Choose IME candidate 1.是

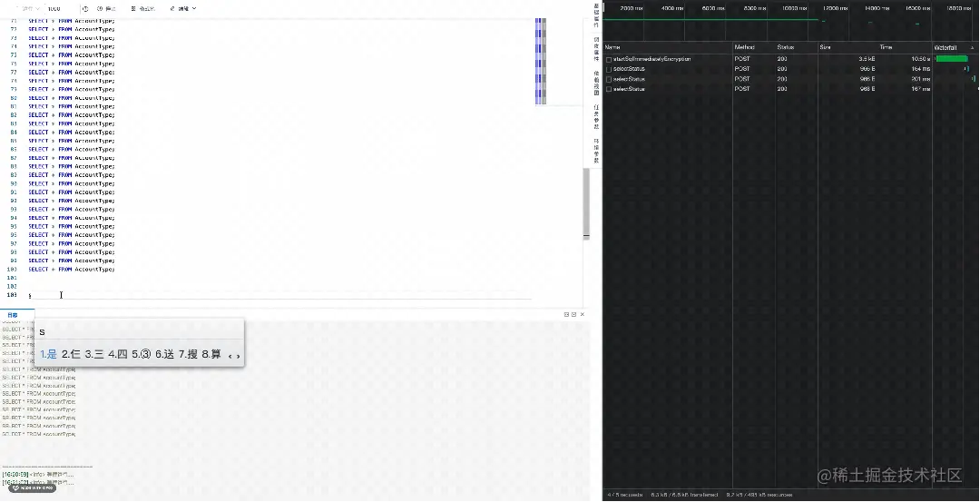tap(49, 354)
